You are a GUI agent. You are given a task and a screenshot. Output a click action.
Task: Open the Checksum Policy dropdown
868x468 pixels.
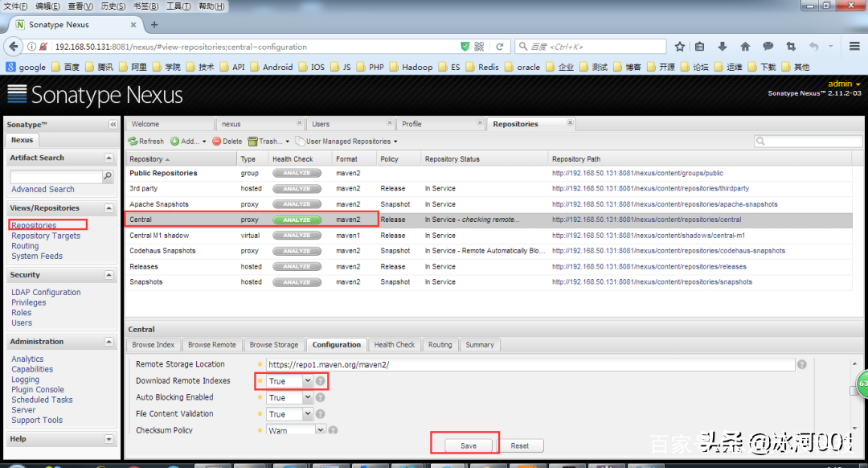click(321, 429)
